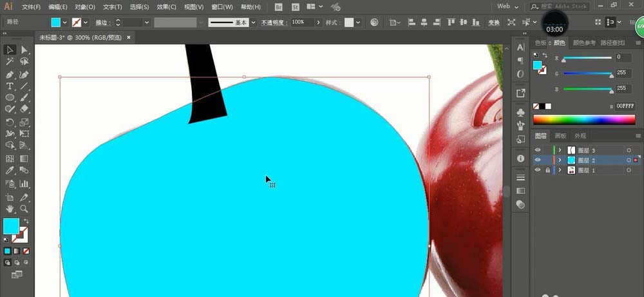Click the Recolor Artwork wheel icon

pyautogui.click(x=374, y=23)
